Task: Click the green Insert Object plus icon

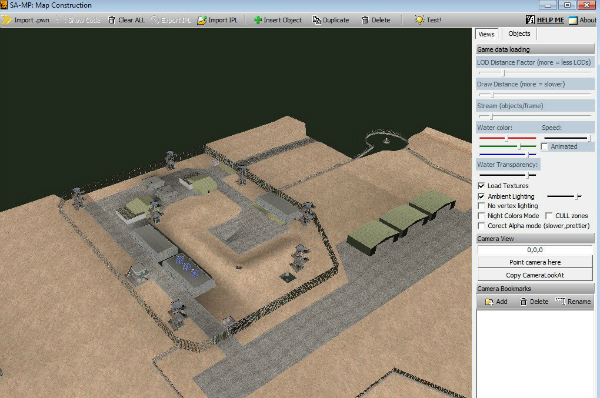Action: pyautogui.click(x=258, y=20)
